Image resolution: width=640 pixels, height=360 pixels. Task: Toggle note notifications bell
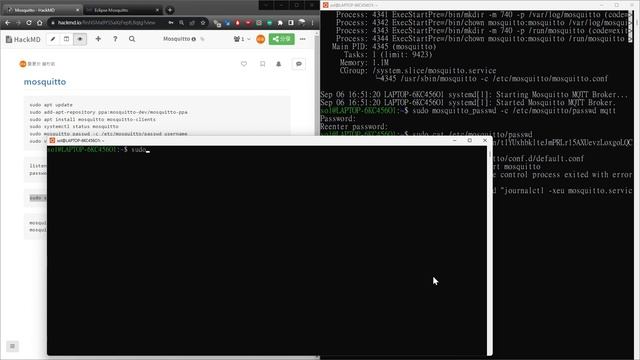pyautogui.click(x=279, y=64)
